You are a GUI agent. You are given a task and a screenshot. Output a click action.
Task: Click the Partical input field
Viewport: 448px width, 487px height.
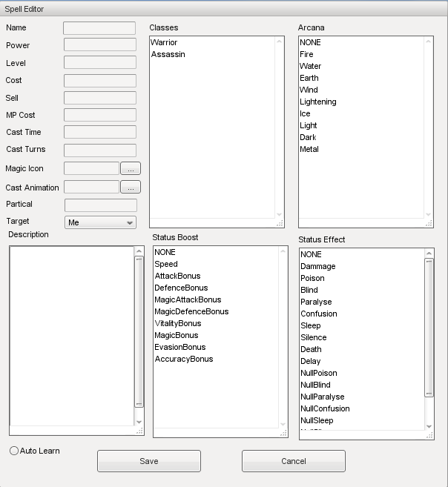101,205
